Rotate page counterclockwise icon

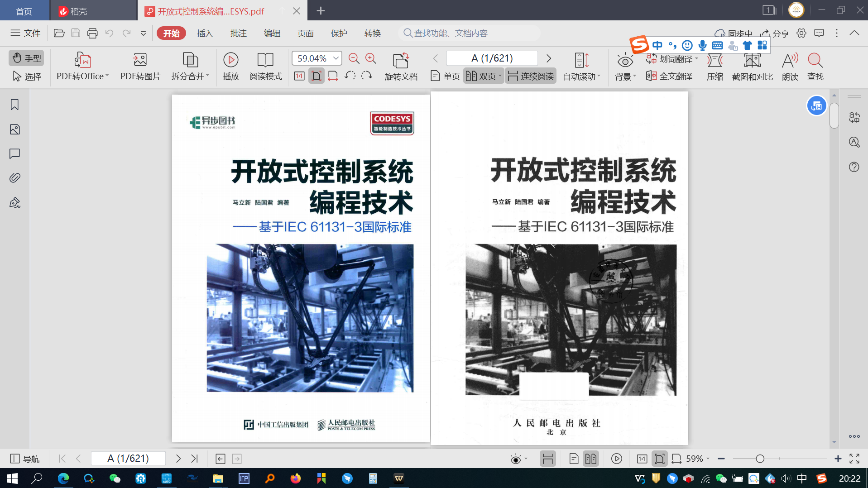tap(350, 76)
